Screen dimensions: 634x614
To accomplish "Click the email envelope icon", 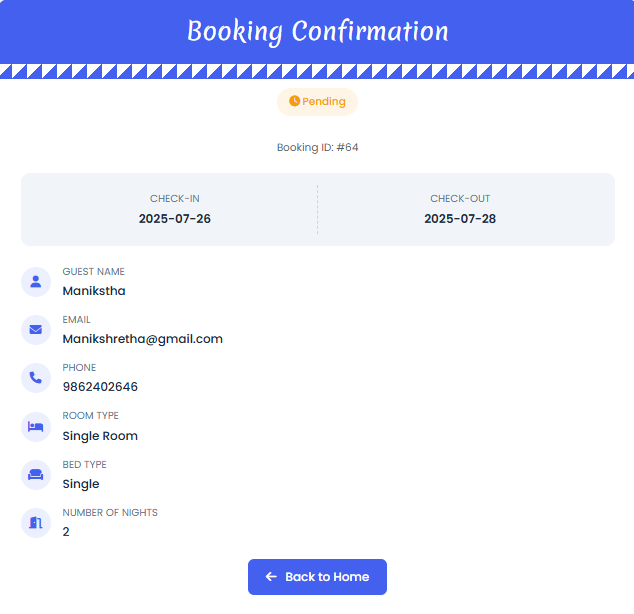I will click(x=36, y=329).
